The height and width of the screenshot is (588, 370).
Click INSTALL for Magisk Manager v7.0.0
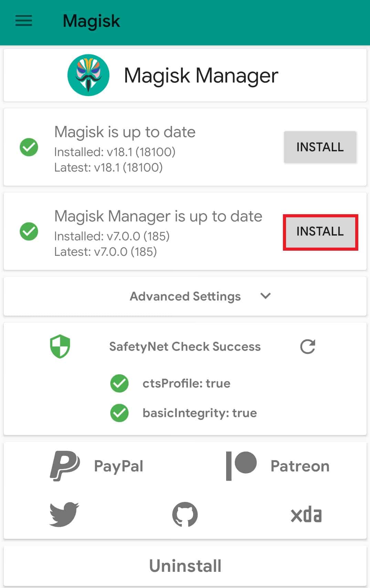point(320,231)
